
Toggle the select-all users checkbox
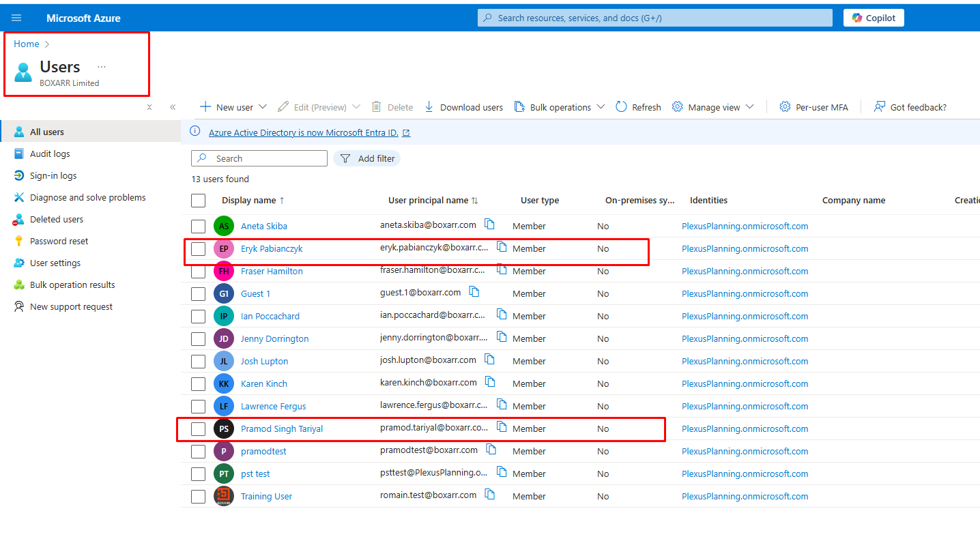click(x=198, y=200)
